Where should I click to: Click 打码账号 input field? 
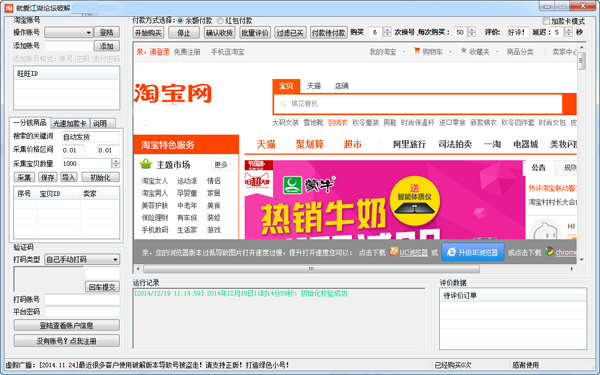tap(82, 299)
